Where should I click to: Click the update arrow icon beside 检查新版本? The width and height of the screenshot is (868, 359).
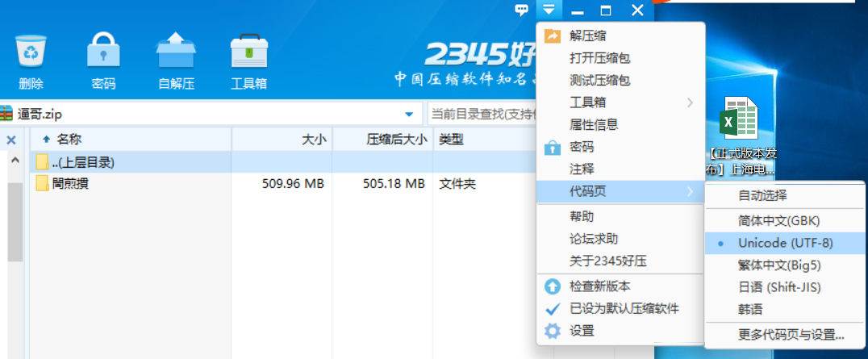pos(553,286)
